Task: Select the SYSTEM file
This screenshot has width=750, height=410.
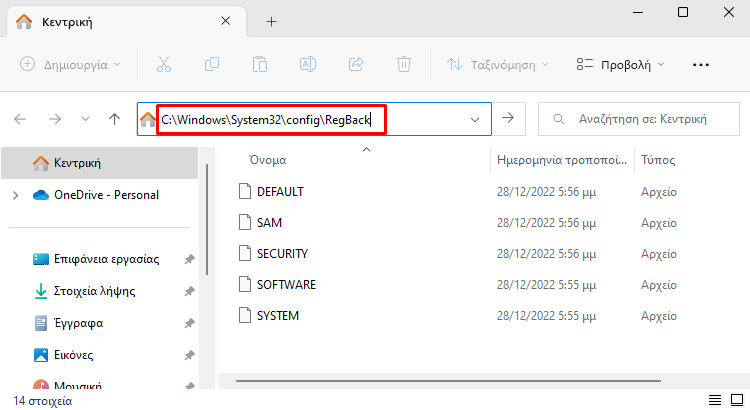Action: coord(277,316)
